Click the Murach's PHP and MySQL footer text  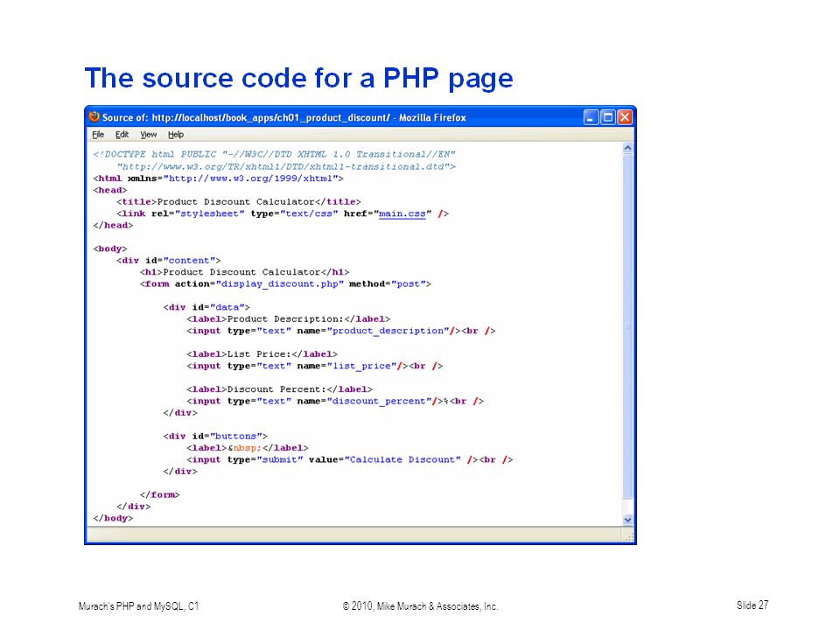click(138, 606)
